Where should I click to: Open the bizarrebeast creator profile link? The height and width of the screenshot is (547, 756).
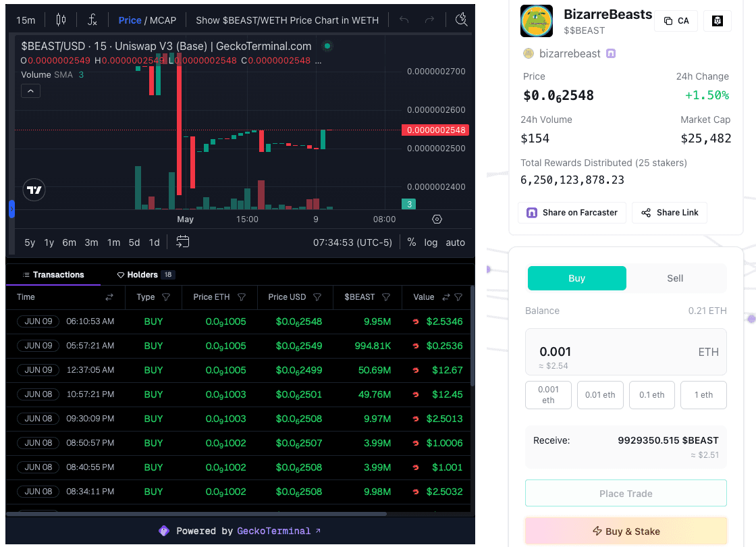(570, 53)
